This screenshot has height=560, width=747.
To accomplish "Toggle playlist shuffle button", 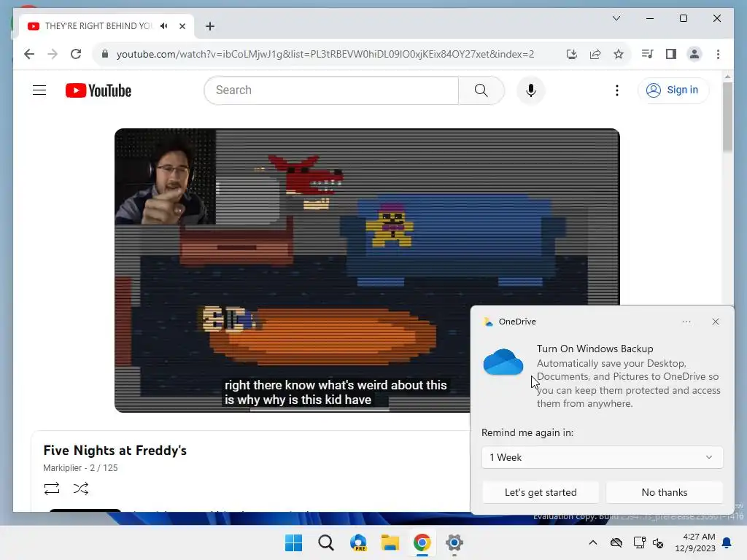I will click(80, 488).
